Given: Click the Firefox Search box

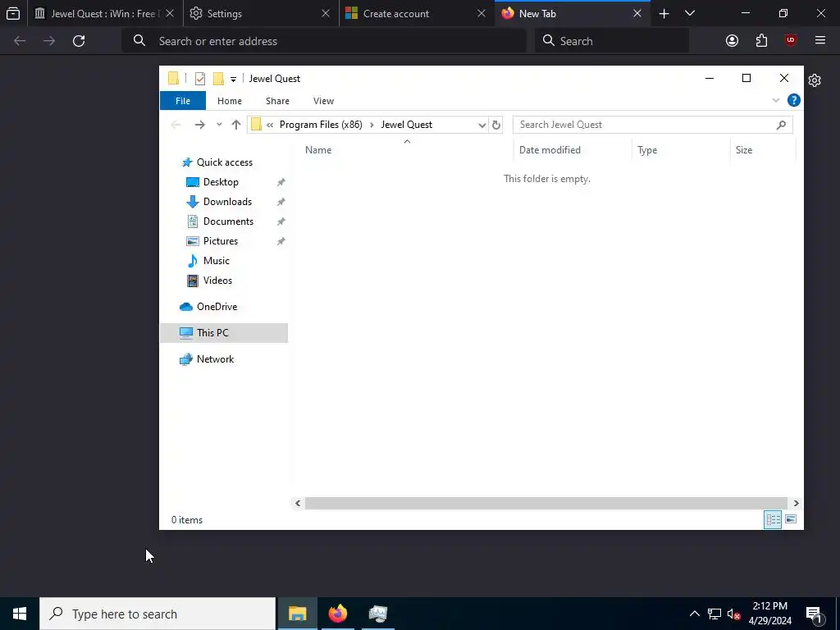Looking at the screenshot, I should [612, 41].
